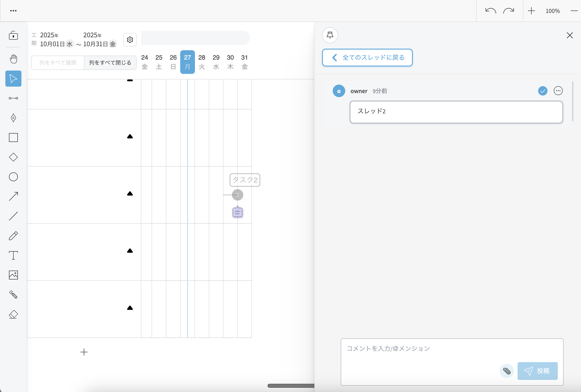Select the text tool
581x392 pixels.
pyautogui.click(x=13, y=256)
